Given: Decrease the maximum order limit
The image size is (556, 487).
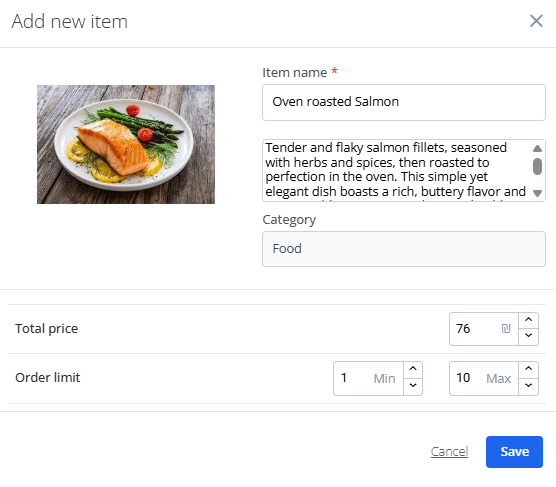Looking at the screenshot, I should pyautogui.click(x=528, y=386).
